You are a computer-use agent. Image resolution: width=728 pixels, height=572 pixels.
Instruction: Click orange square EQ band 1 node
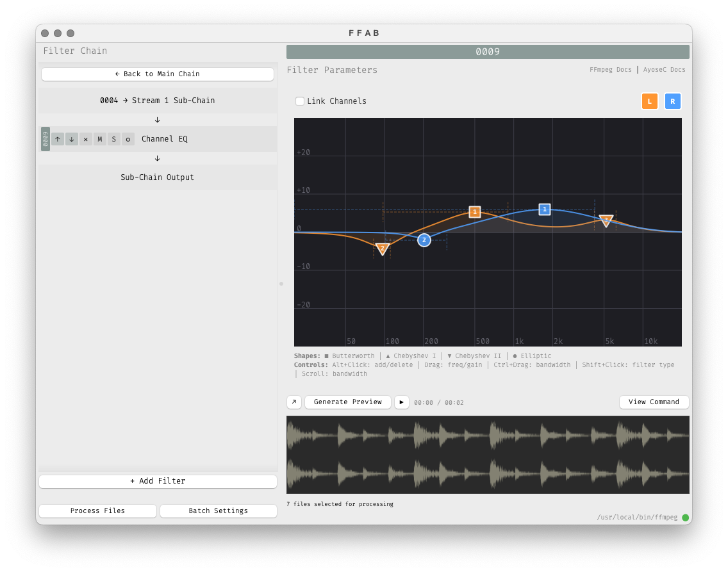[475, 212]
